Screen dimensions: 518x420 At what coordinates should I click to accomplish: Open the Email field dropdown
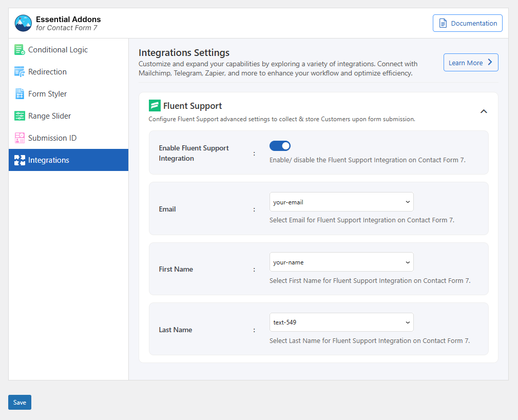coord(341,202)
